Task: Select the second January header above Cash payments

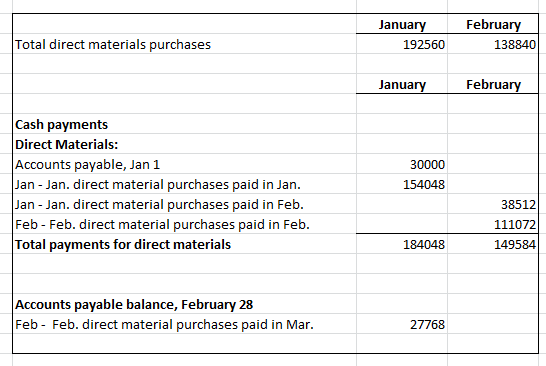Action: [x=402, y=85]
